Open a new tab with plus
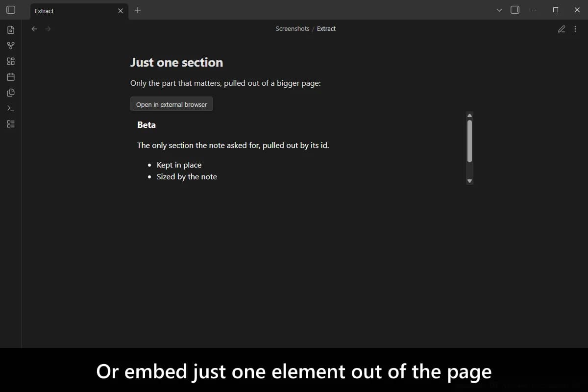 [x=138, y=10]
